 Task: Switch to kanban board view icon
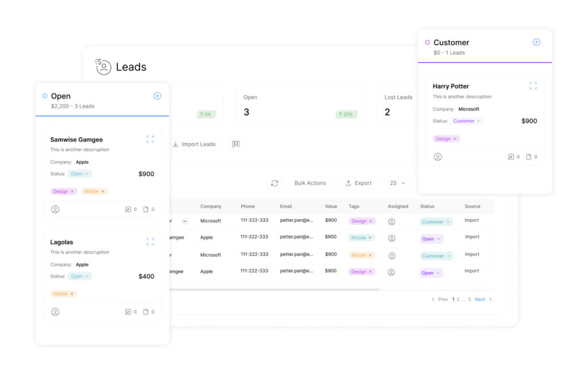tap(235, 144)
